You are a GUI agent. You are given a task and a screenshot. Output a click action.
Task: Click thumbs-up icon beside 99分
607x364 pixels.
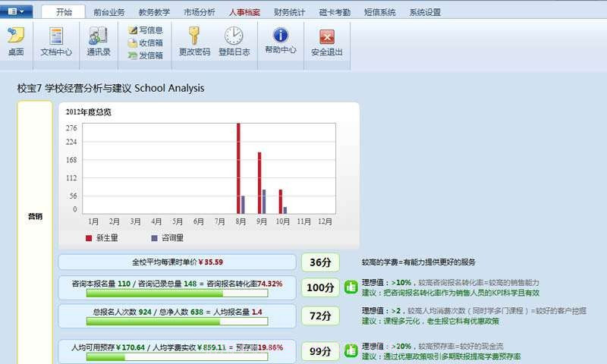[x=351, y=351]
